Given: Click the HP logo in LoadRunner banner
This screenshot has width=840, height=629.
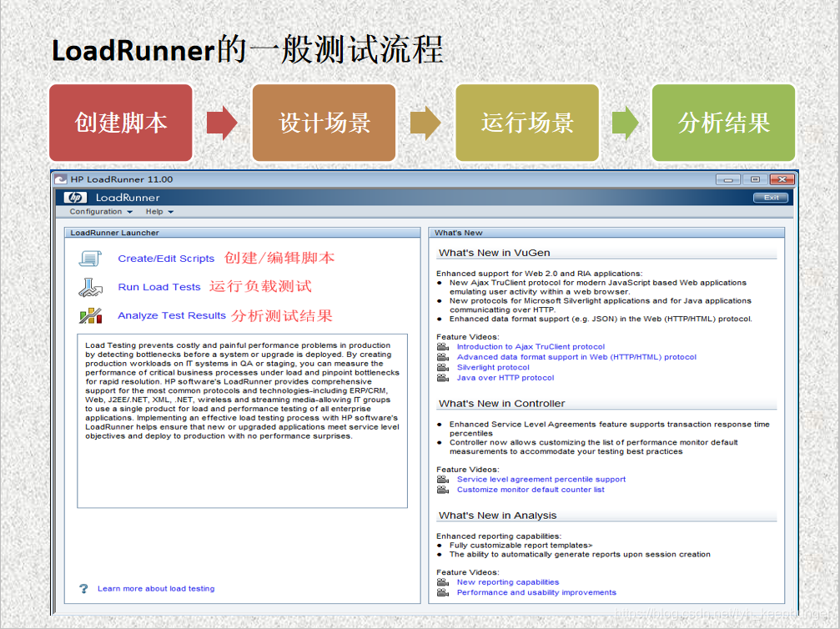Looking at the screenshot, I should click(76, 198).
